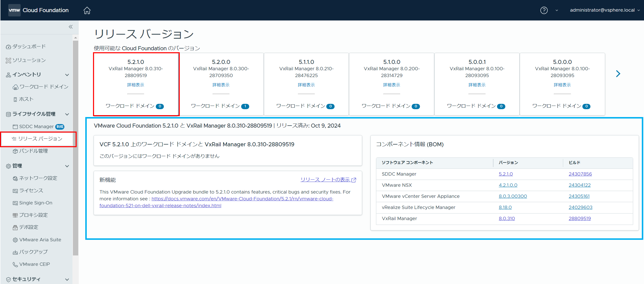Click VMware NSX version 4.2.1.0.0 link
Viewport: 644px width, 284px height.
tap(508, 185)
